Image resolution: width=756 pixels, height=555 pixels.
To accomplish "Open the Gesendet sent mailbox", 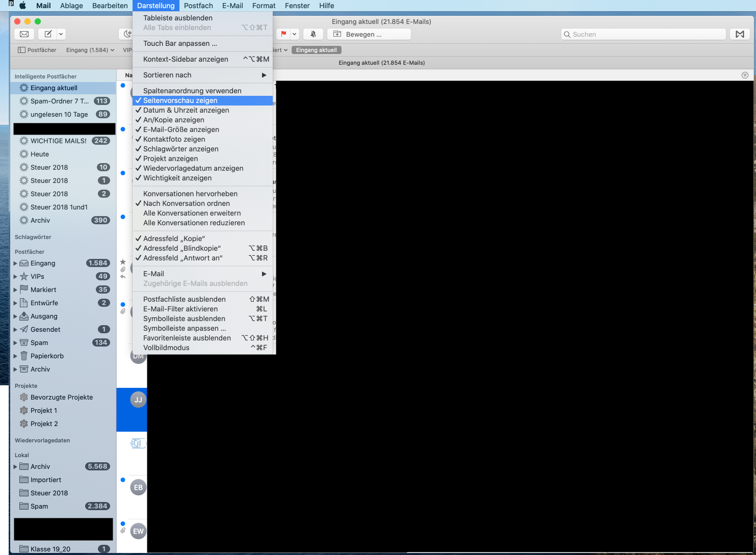I will point(63,329).
